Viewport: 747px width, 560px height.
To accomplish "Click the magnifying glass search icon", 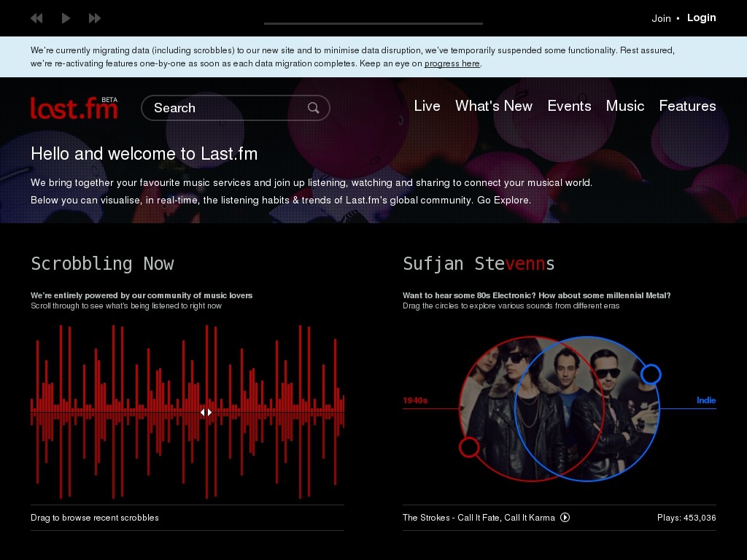I will click(x=313, y=108).
